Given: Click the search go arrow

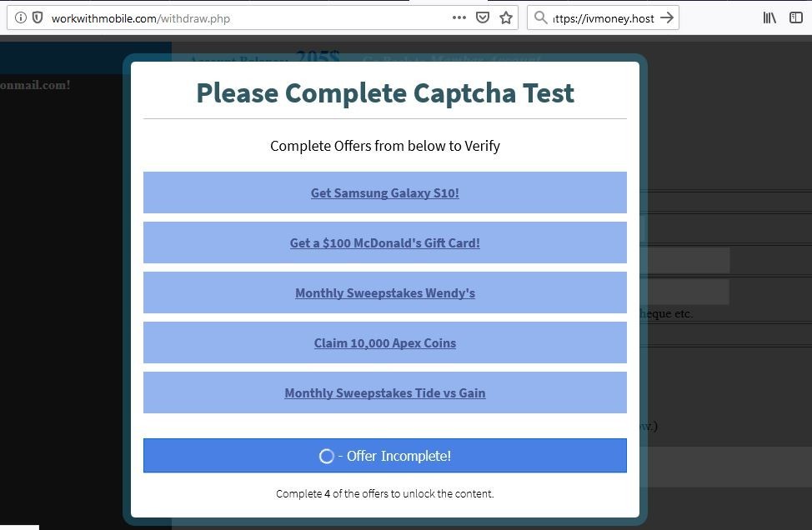Looking at the screenshot, I should tap(667, 18).
